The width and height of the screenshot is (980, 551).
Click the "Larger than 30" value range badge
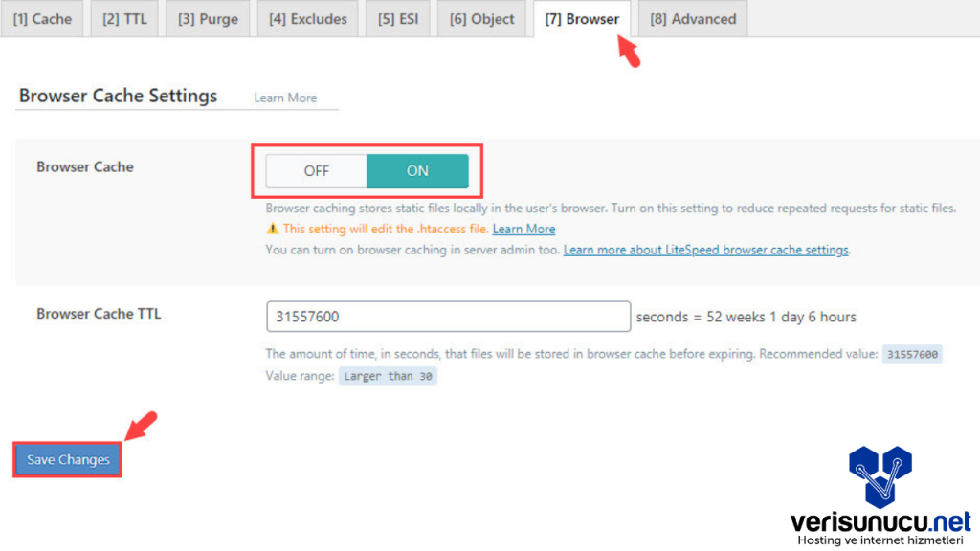pyautogui.click(x=388, y=377)
